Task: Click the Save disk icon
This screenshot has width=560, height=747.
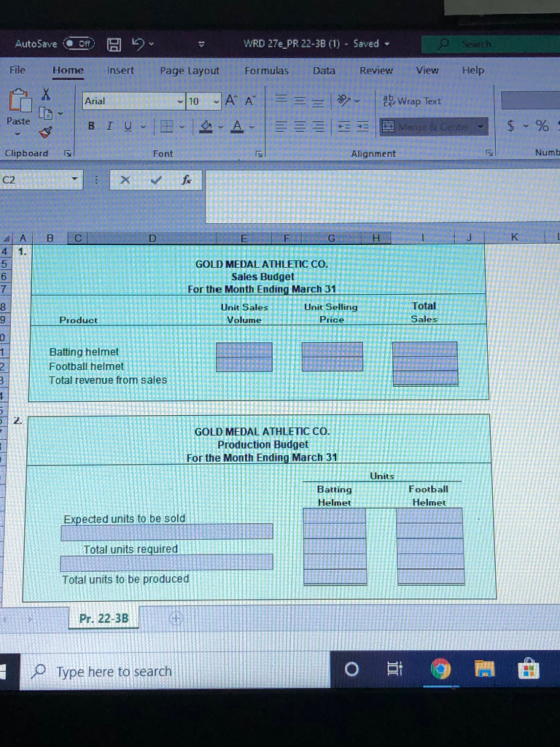Action: click(114, 44)
